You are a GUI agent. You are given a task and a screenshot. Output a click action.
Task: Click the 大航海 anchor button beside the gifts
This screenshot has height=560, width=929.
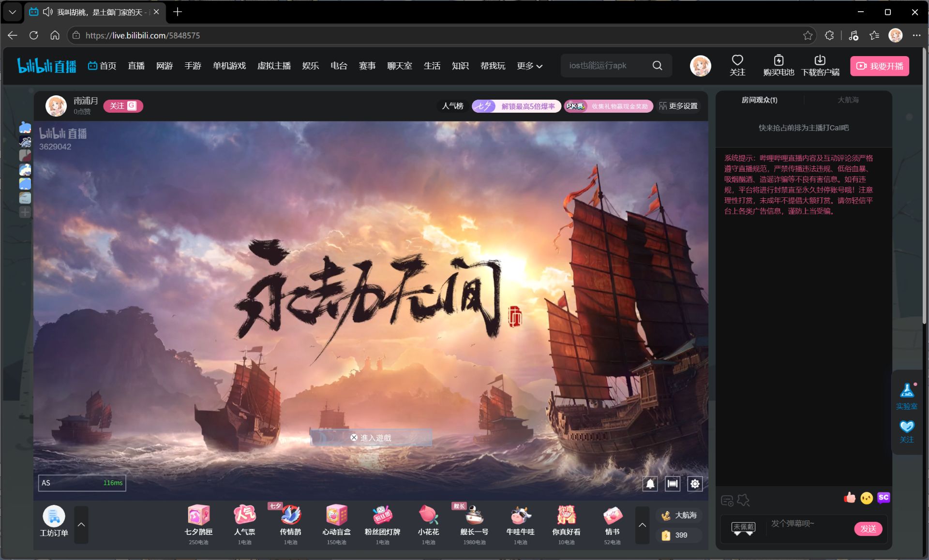tap(679, 516)
